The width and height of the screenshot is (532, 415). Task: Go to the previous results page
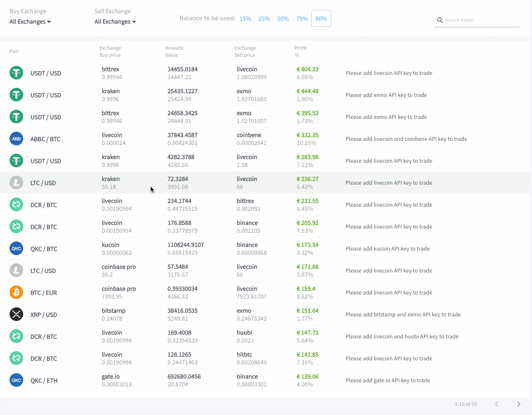(x=497, y=404)
